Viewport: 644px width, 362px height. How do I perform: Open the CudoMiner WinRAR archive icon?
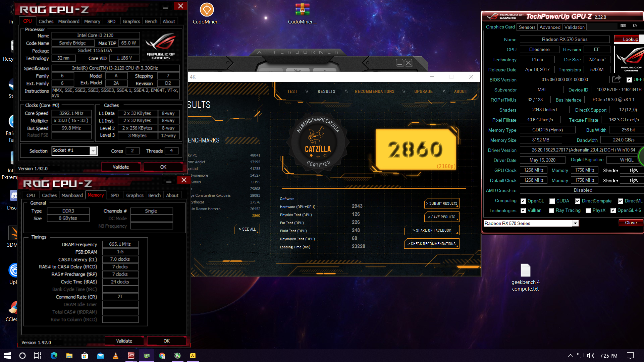(302, 13)
